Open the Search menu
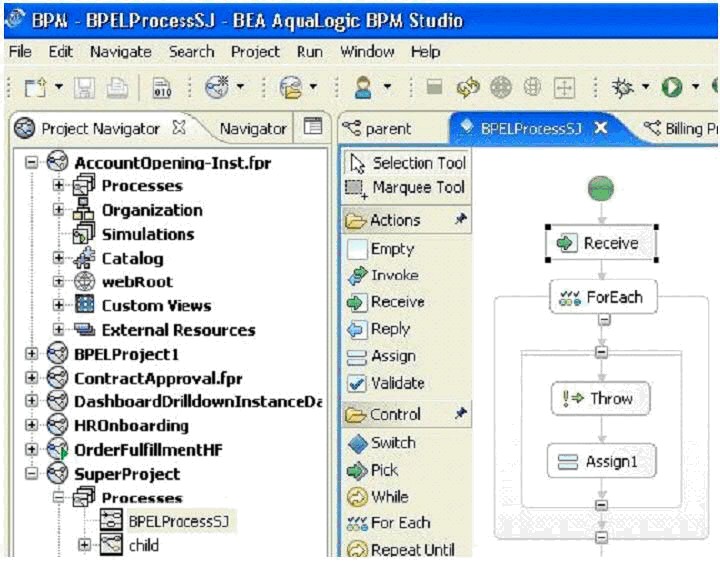Viewport: 720px width, 562px height. [191, 51]
